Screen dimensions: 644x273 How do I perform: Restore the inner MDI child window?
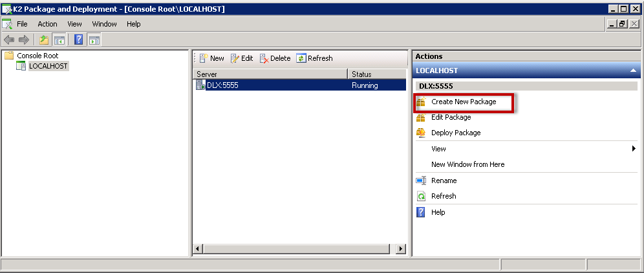click(622, 24)
